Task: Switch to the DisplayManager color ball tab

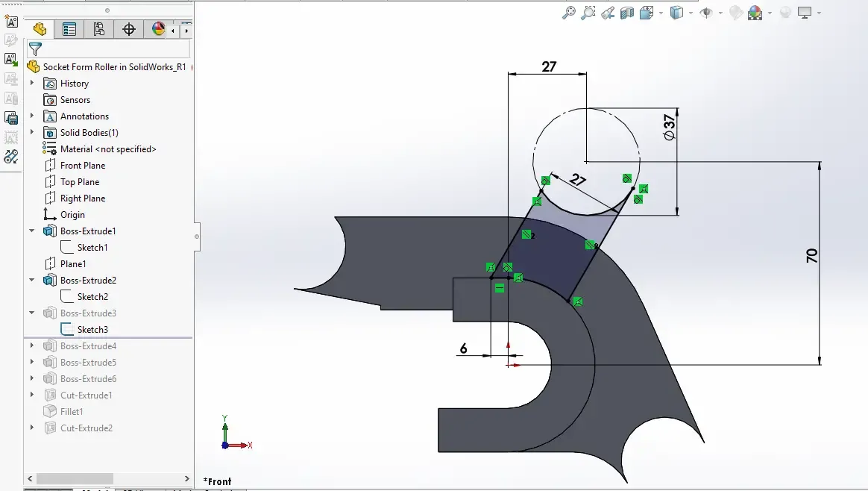Action: pyautogui.click(x=157, y=29)
